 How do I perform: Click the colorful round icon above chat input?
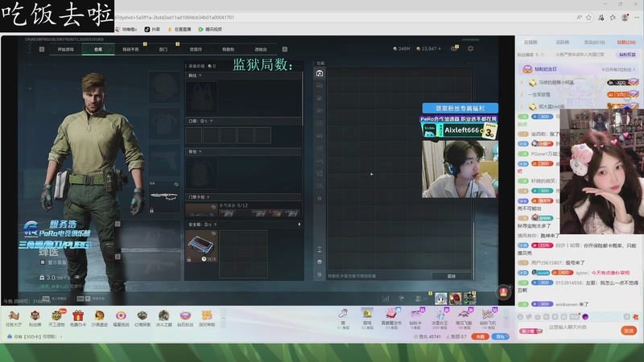585,316
